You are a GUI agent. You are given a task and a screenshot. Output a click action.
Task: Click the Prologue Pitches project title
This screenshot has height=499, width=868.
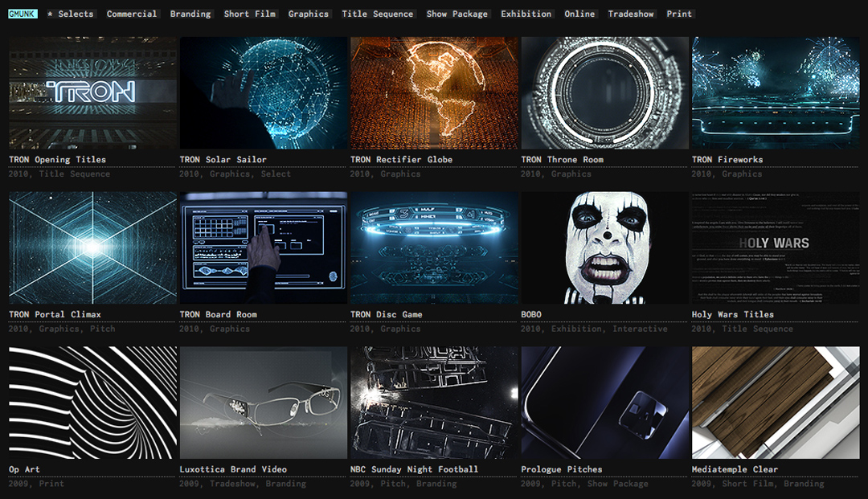tap(561, 470)
